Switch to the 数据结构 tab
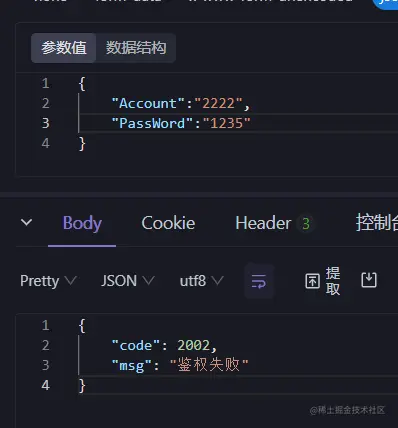The image size is (398, 428). tap(136, 48)
